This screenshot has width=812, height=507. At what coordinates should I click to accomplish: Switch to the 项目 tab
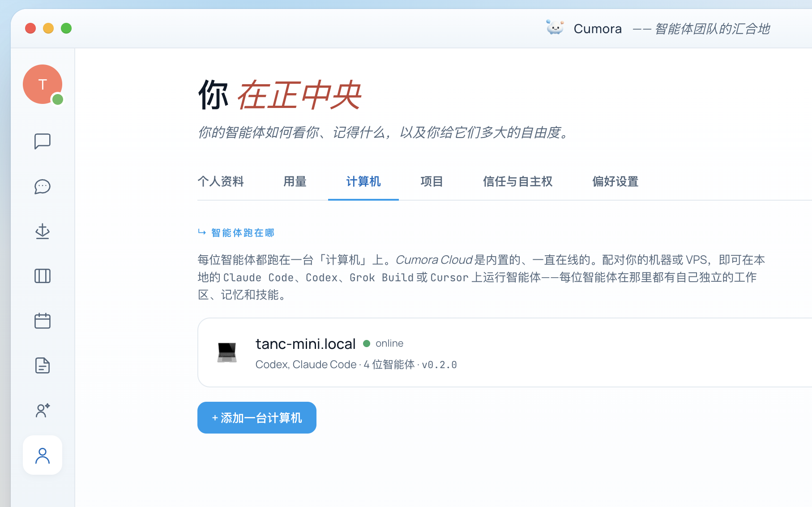pos(432,181)
